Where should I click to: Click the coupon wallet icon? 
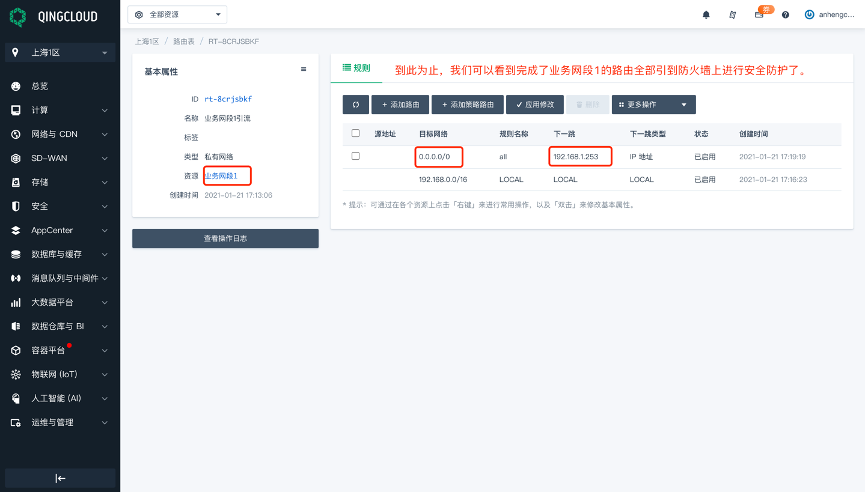[759, 15]
